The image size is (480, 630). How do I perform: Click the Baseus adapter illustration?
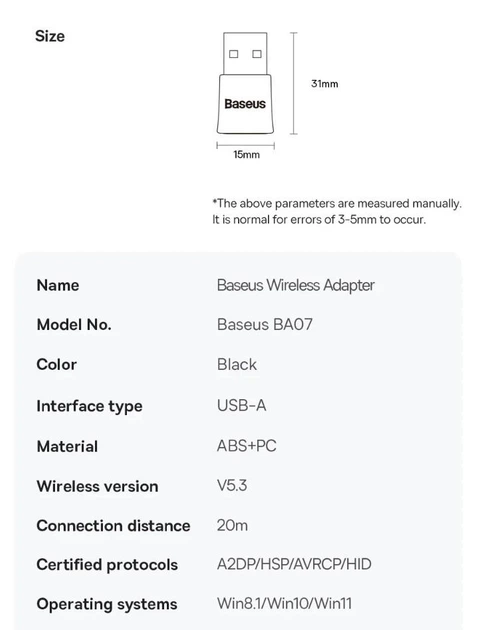(x=245, y=83)
